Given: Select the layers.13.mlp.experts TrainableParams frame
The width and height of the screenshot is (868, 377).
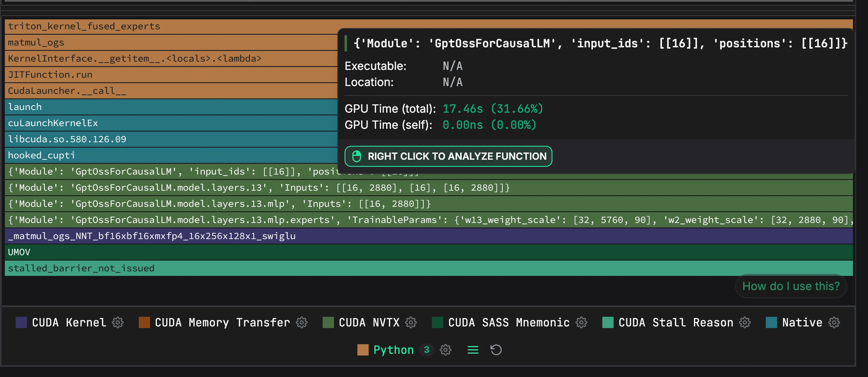Looking at the screenshot, I should 429,220.
